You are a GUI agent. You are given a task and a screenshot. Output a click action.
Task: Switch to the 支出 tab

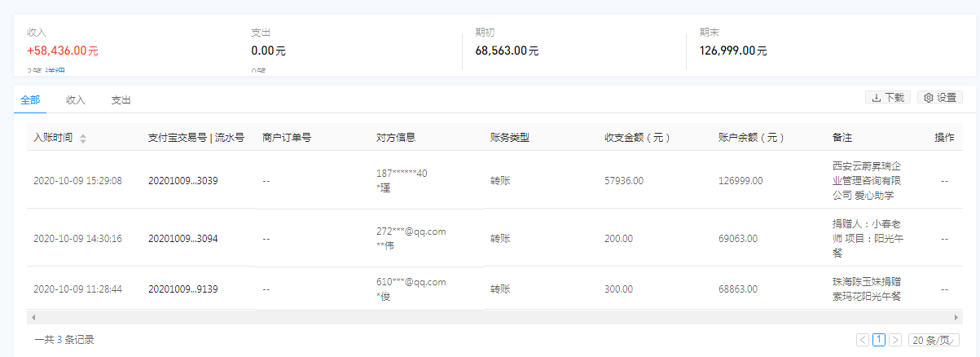point(121,100)
